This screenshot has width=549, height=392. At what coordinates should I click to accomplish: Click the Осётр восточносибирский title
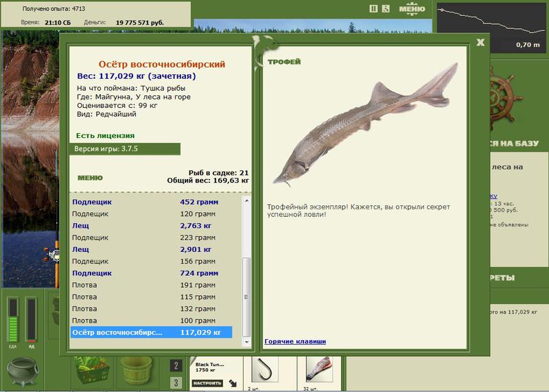[x=162, y=64]
